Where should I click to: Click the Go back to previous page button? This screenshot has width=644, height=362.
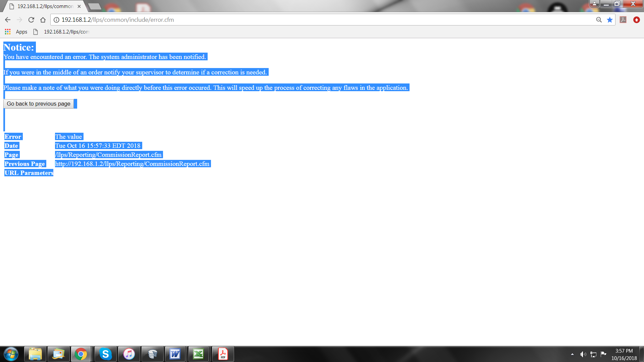(39, 104)
